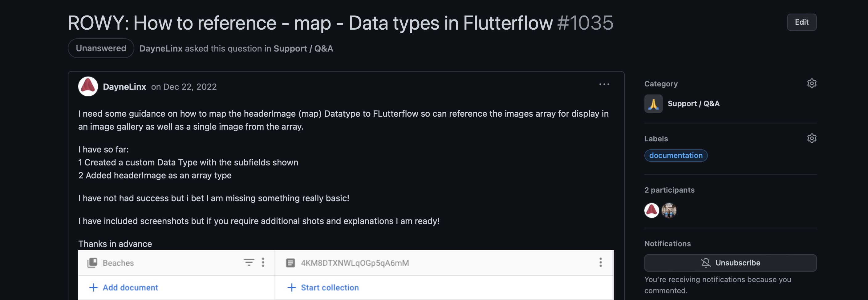The width and height of the screenshot is (868, 300).
Task: Click the DayneLinx author name in the post header
Action: (x=124, y=87)
